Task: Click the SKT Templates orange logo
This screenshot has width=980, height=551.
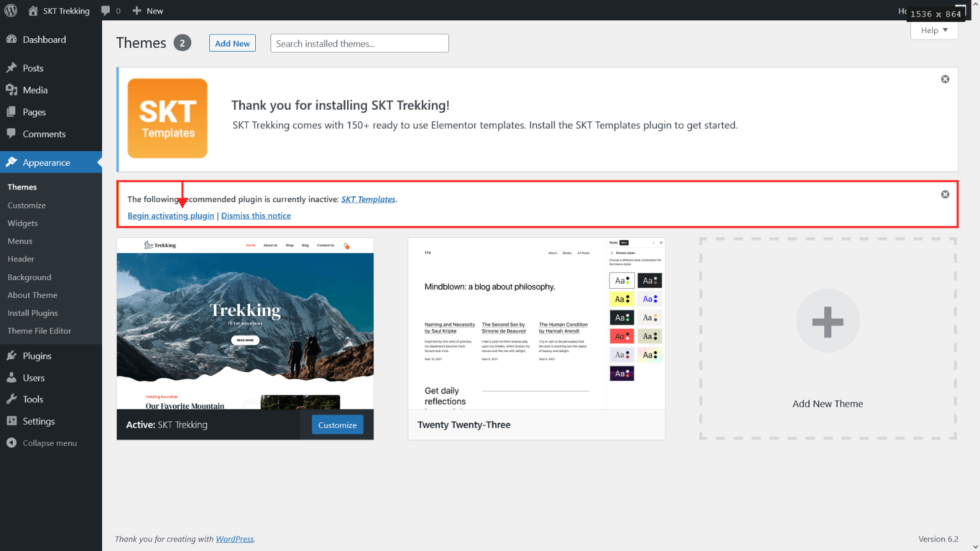Action: pos(167,119)
